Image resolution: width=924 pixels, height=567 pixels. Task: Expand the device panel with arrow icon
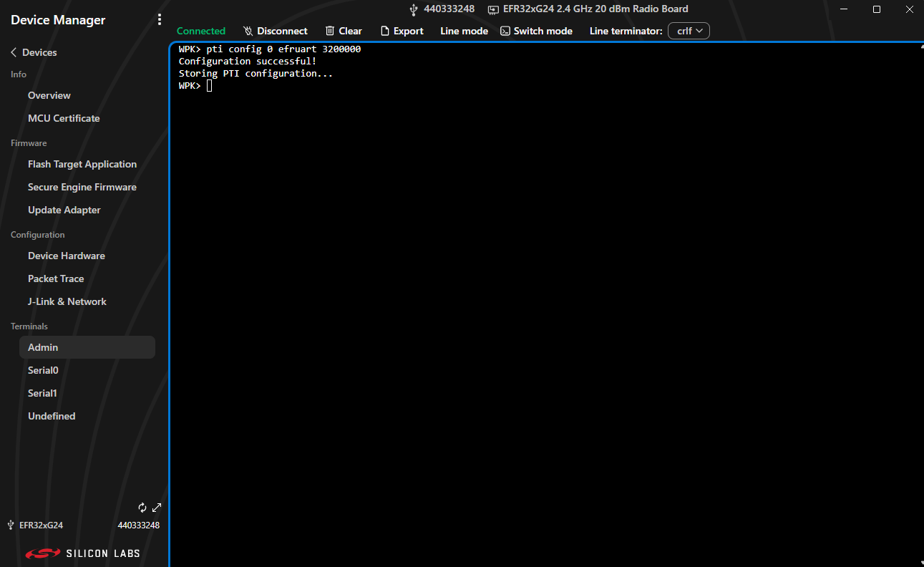pyautogui.click(x=157, y=508)
